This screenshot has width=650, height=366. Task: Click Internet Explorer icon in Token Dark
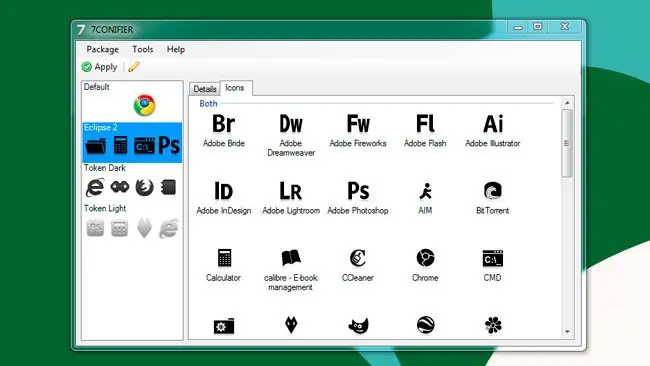pyautogui.click(x=95, y=187)
